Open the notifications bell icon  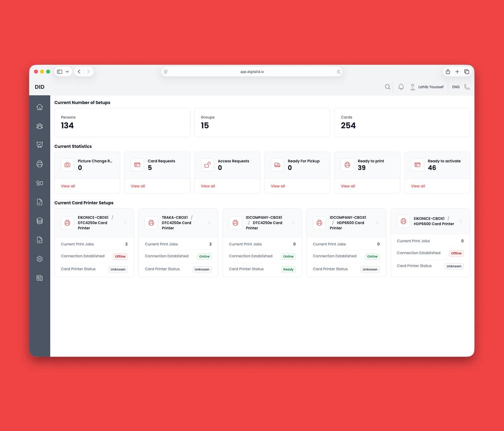coord(401,87)
